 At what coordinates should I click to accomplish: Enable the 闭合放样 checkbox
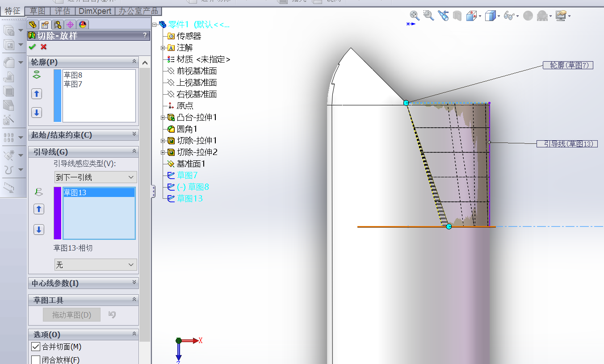point(36,360)
